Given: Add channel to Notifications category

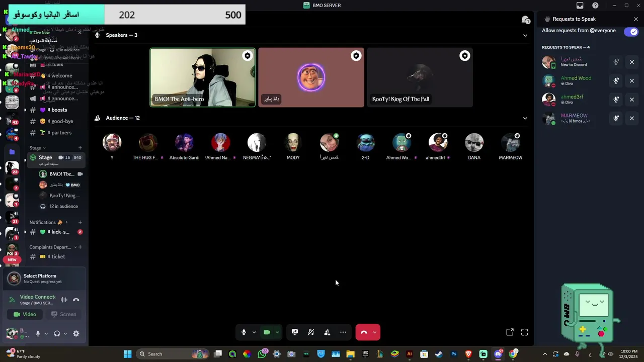Looking at the screenshot, I should click(80, 222).
